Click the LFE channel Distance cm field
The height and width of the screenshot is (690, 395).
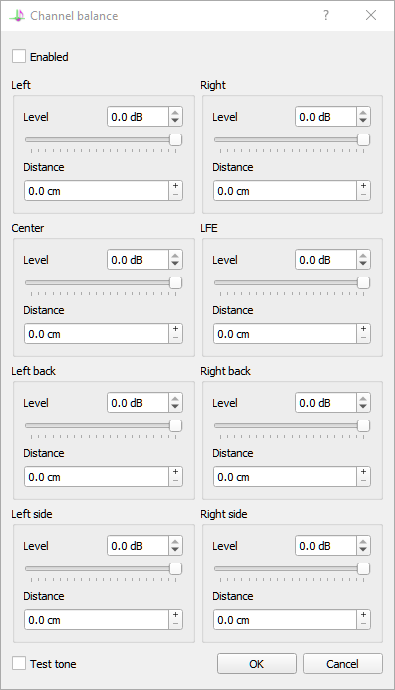(x=285, y=334)
